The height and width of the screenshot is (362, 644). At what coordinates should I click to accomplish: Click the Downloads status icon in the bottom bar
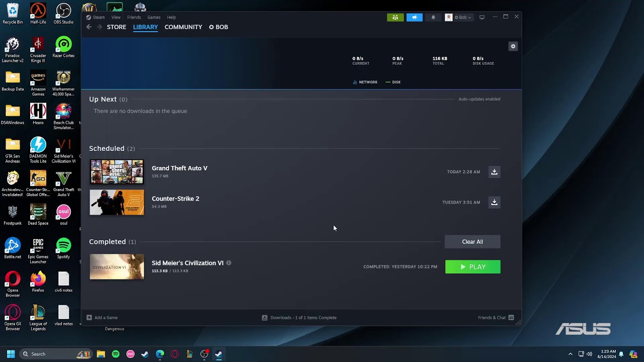(x=265, y=318)
